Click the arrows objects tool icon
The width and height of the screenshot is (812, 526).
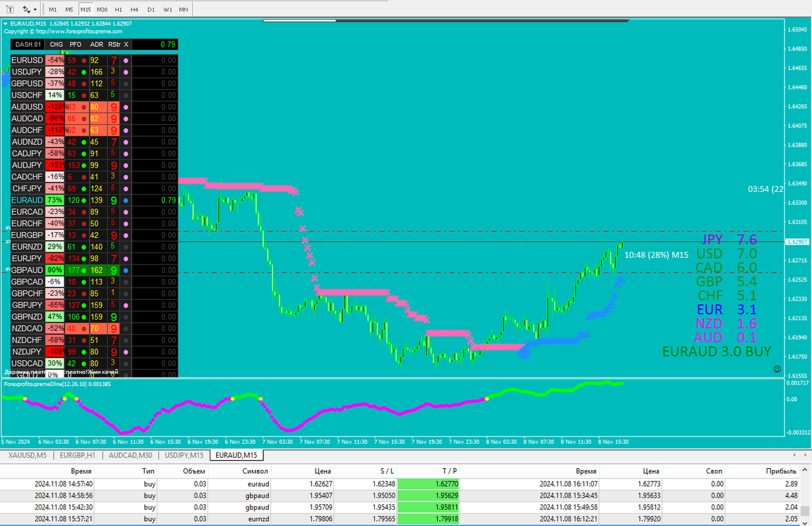[26, 9]
